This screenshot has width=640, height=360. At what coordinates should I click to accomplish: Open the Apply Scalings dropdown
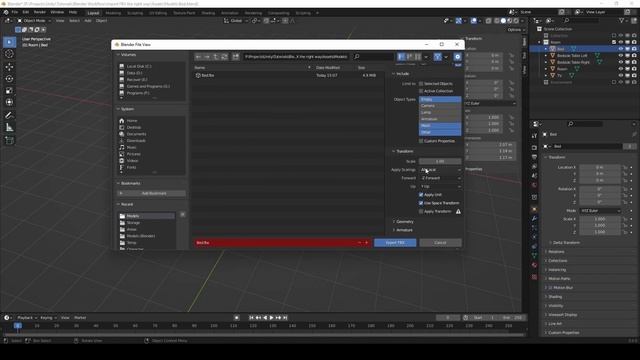[440, 169]
